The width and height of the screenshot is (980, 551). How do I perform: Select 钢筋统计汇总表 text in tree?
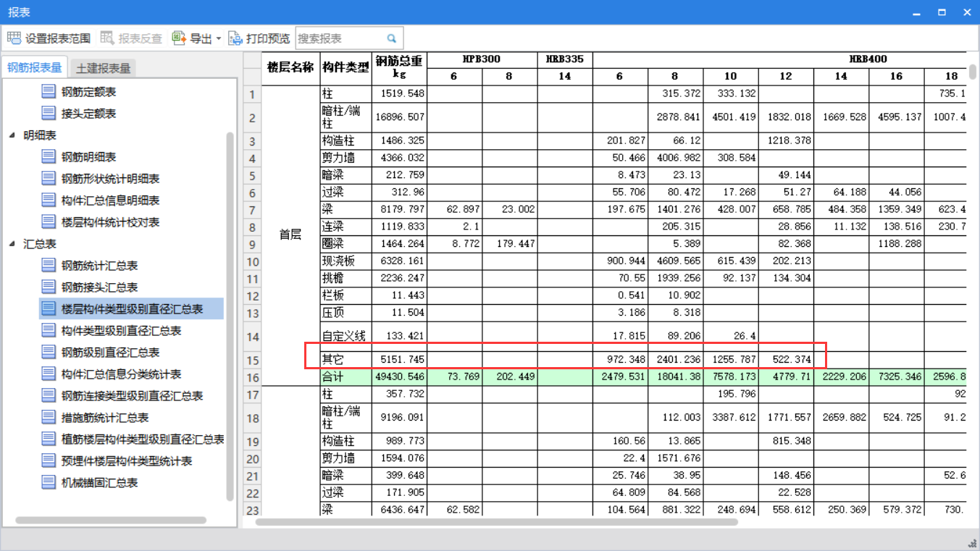click(100, 266)
